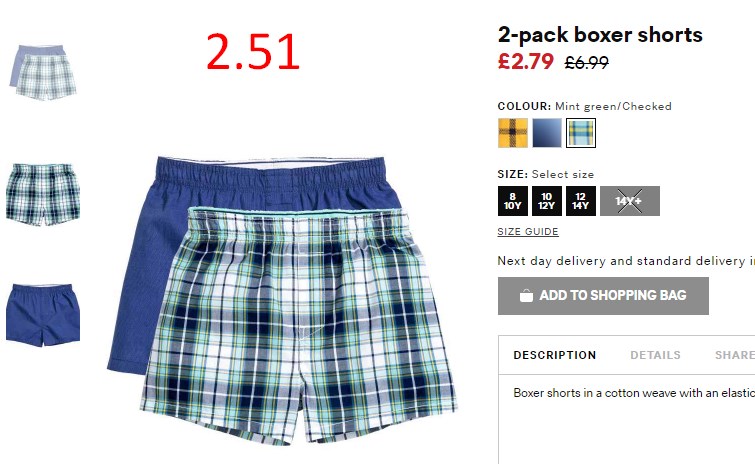View the plain blue boxer thumbnail
755x464 pixels.
pyautogui.click(x=43, y=315)
